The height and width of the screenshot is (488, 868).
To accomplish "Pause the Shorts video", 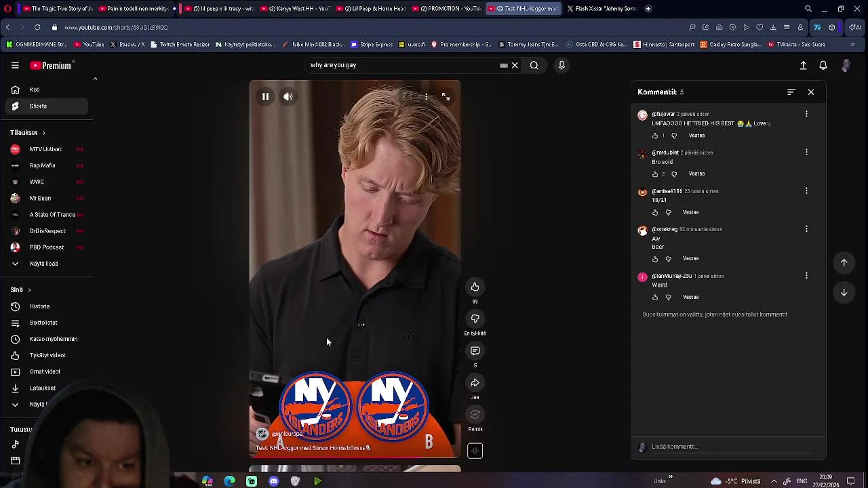I will pyautogui.click(x=265, y=97).
